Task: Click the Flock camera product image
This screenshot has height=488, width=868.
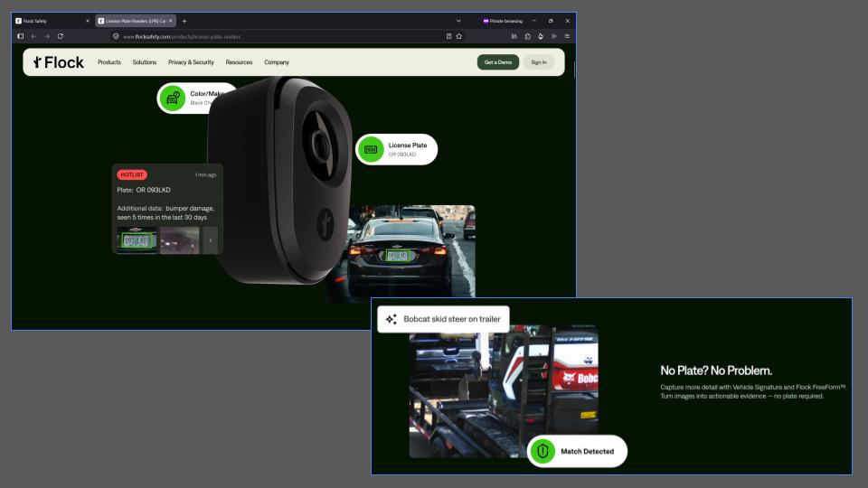Action: 280,180
